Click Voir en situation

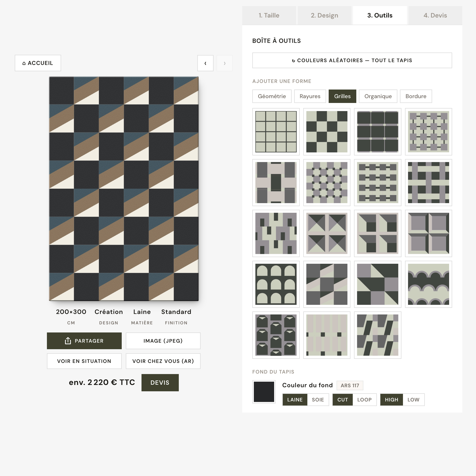click(84, 361)
